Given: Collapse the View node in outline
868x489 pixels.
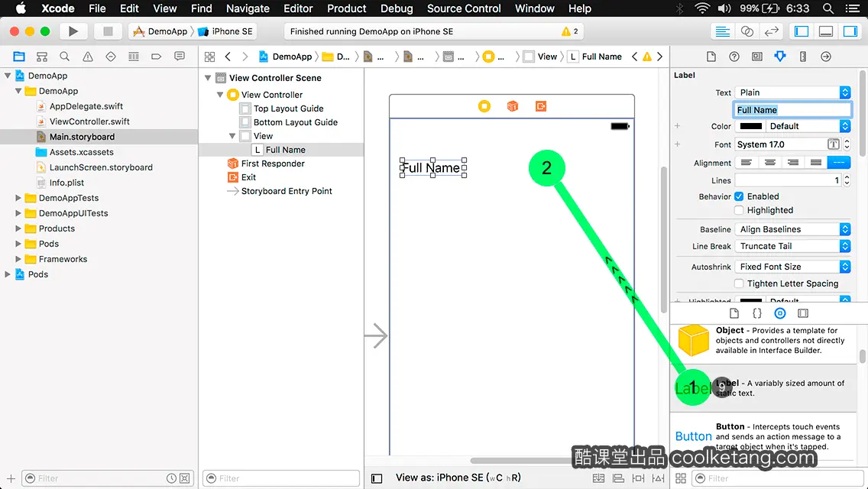Looking at the screenshot, I should [x=232, y=136].
